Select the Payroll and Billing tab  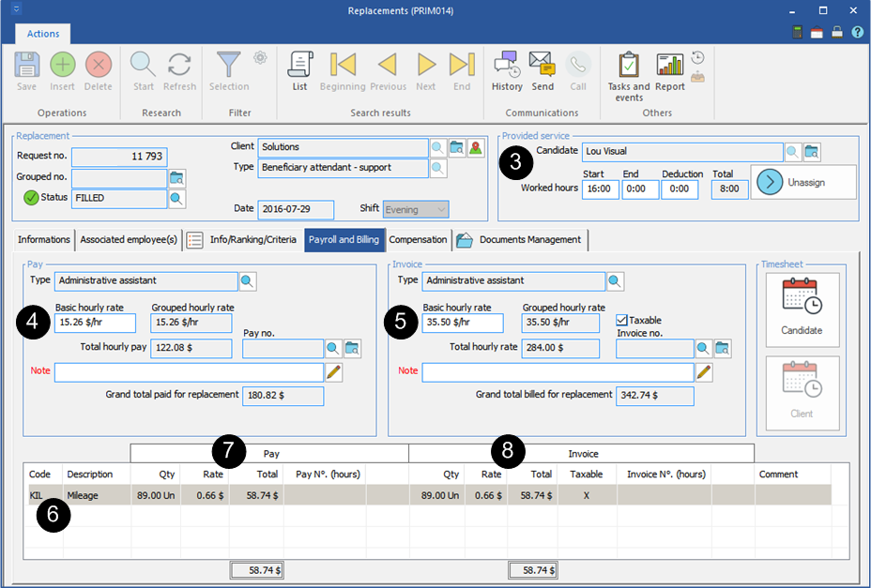[344, 240]
